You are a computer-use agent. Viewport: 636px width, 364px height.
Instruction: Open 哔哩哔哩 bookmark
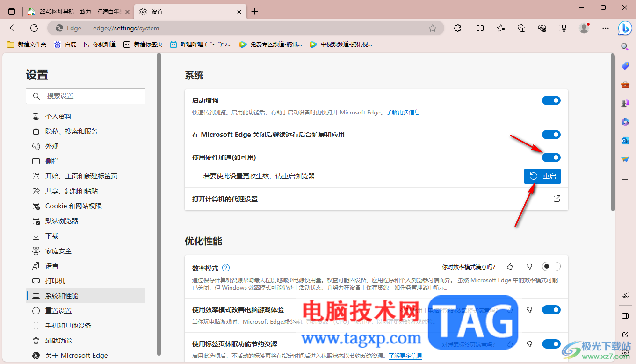coord(201,44)
